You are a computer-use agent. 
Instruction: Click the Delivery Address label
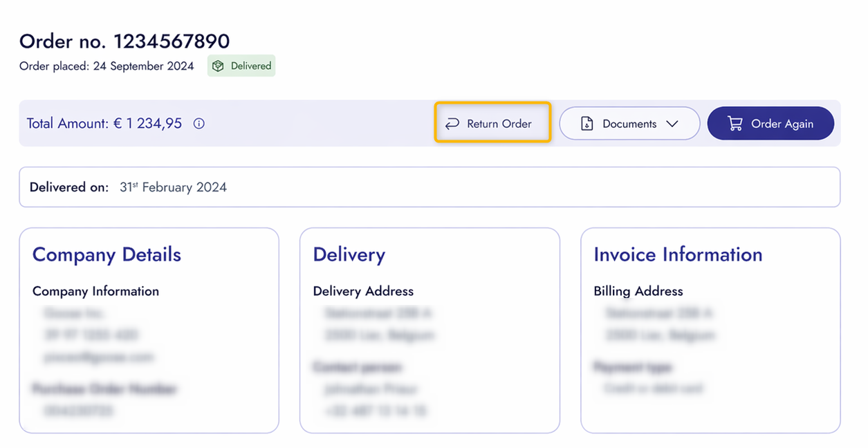363,291
